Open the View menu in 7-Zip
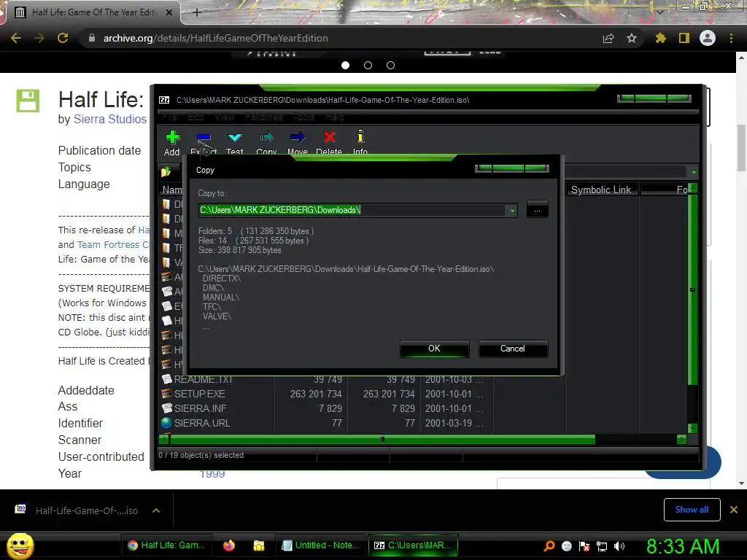 [x=225, y=117]
